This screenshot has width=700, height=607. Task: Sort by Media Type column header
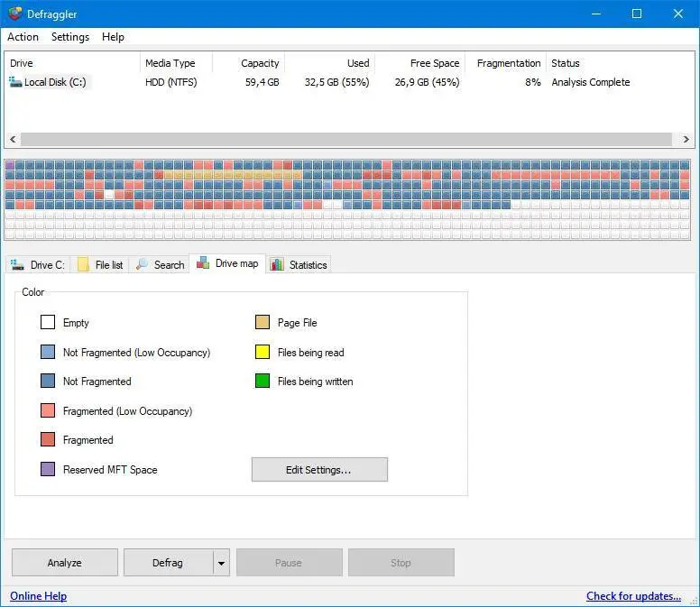click(176, 63)
